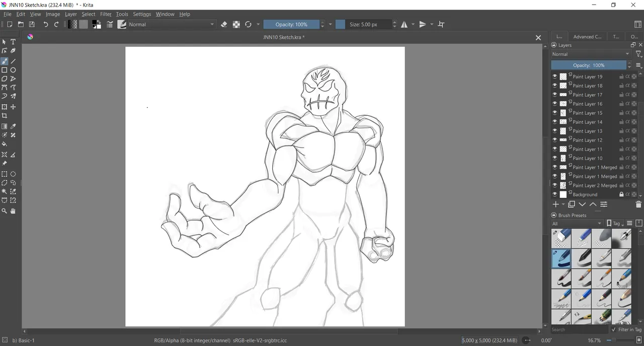The height and width of the screenshot is (346, 644).
Task: Open the brush blending mode Normal dropdown
Action: click(x=171, y=24)
